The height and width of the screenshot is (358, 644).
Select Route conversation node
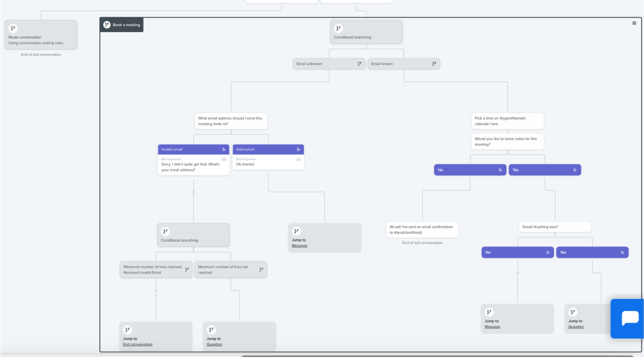click(41, 35)
